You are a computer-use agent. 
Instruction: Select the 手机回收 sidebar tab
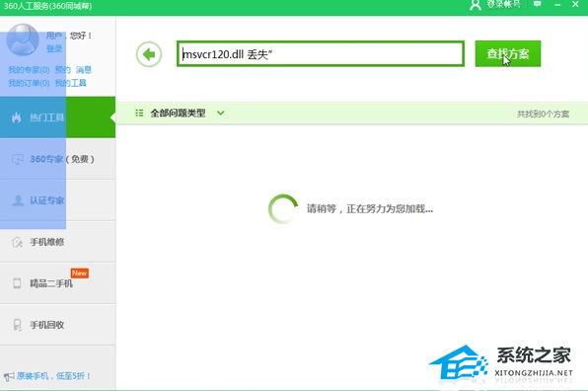tap(58, 325)
